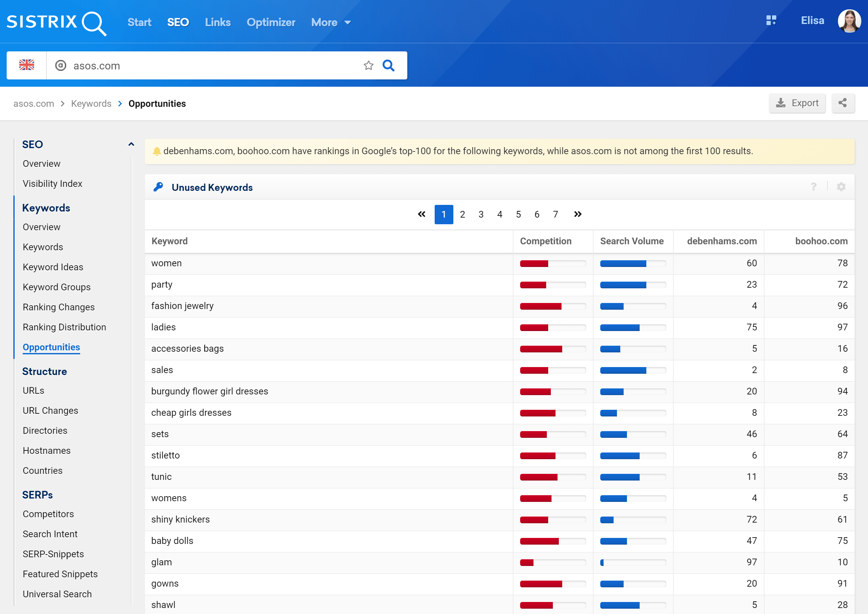
Task: Click asos.com in the breadcrumb
Action: (x=34, y=103)
